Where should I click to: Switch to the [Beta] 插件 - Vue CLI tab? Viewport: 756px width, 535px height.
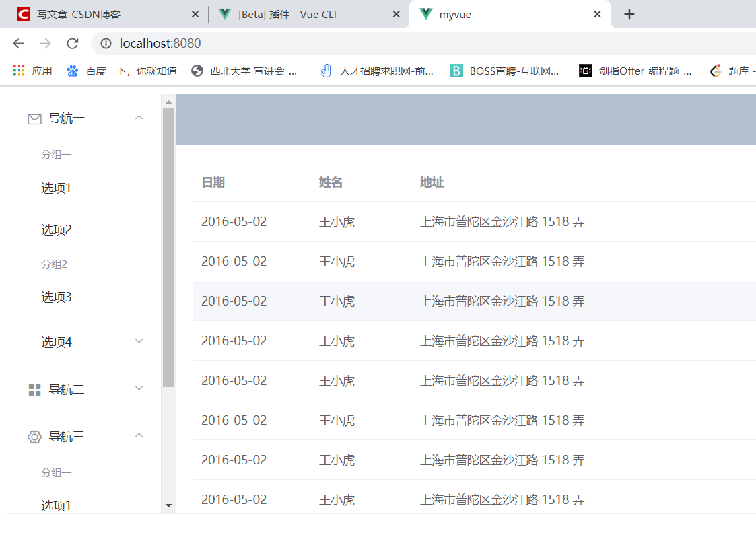click(308, 14)
